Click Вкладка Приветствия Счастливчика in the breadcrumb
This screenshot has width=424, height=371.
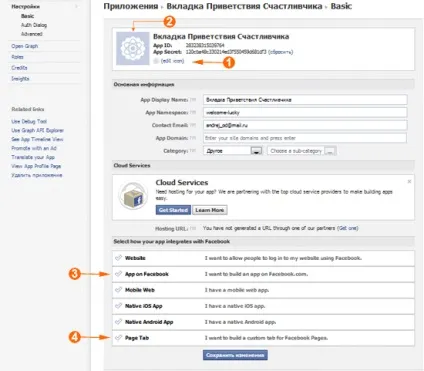click(x=244, y=6)
